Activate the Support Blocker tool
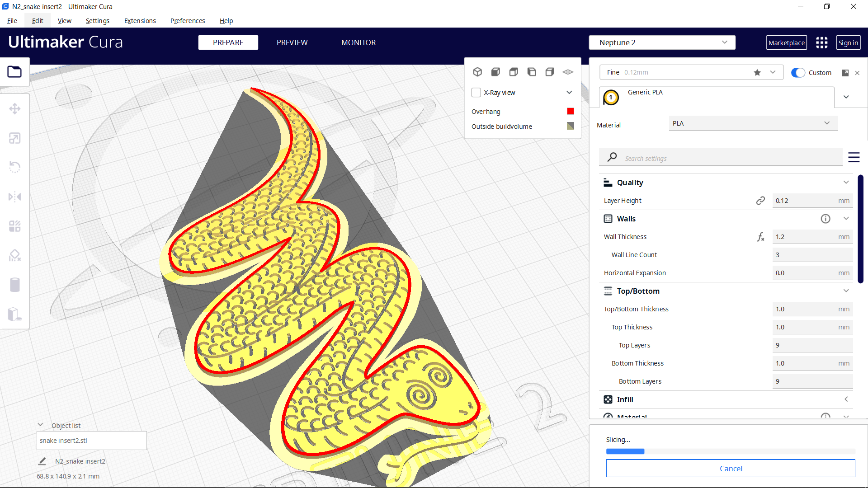The height and width of the screenshot is (488, 868). point(15,255)
